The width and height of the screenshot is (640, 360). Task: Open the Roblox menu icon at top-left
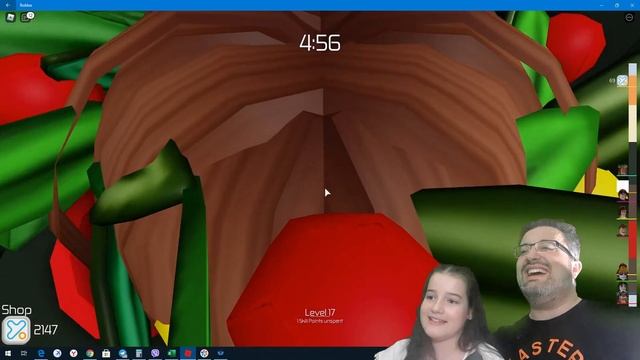click(10, 17)
